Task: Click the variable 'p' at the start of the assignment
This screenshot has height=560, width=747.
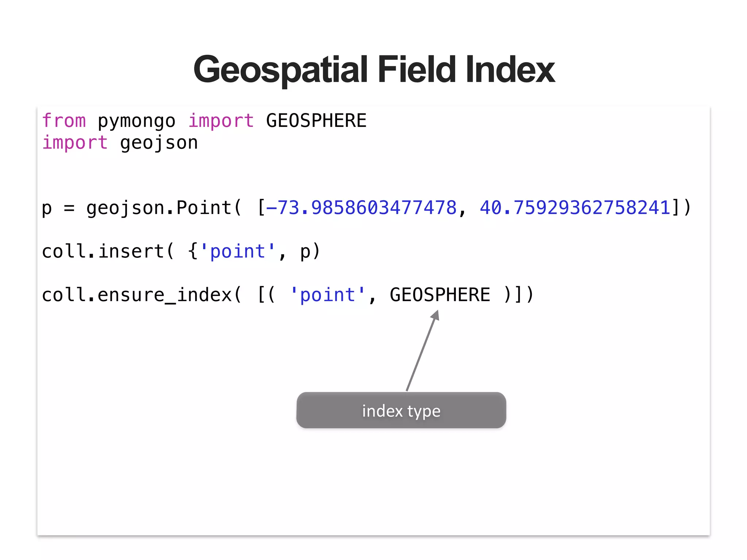Action: click(x=47, y=209)
